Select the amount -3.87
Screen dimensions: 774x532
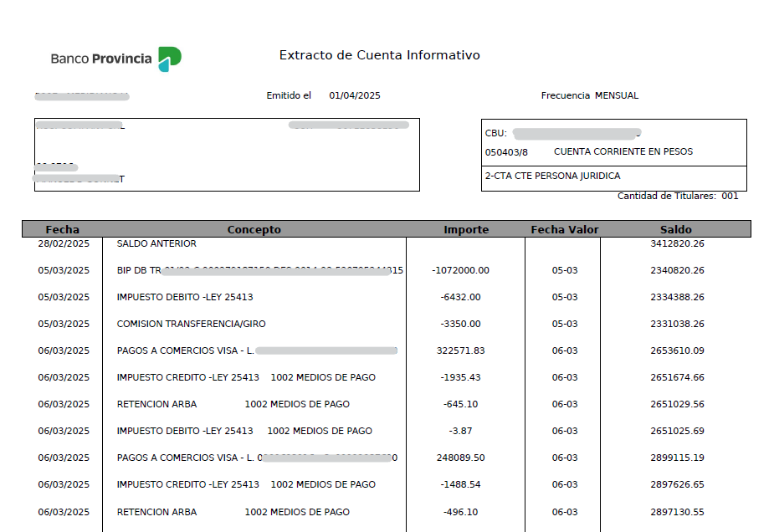click(460, 431)
